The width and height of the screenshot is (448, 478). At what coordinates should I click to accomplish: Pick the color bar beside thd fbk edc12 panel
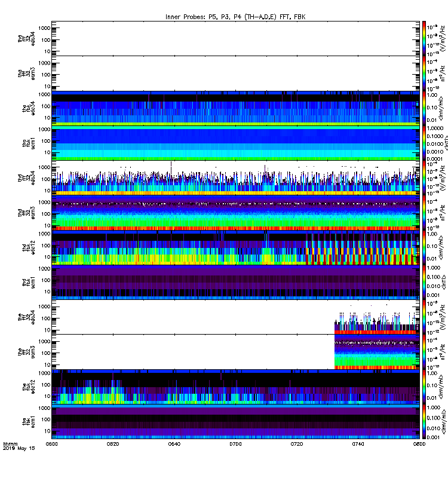pos(424,247)
